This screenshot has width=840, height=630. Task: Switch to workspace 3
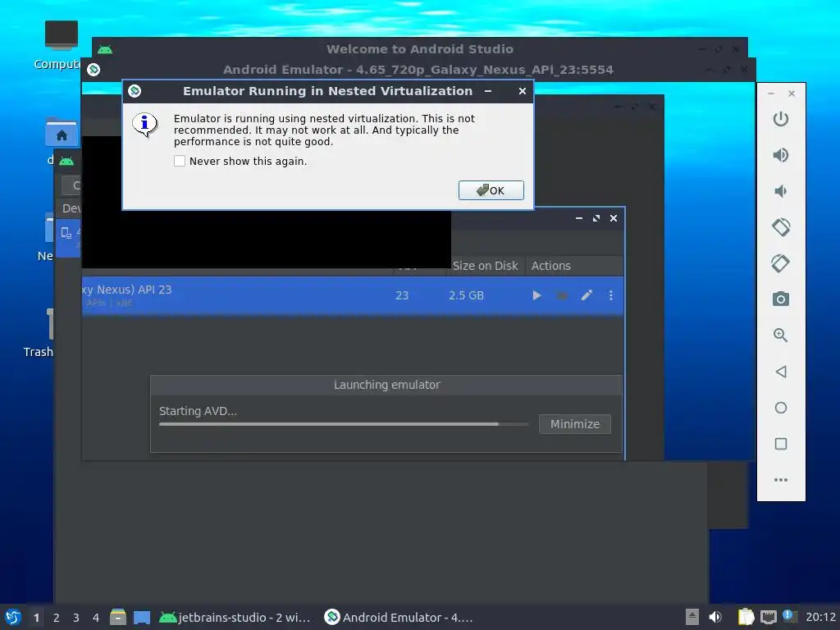(76, 618)
